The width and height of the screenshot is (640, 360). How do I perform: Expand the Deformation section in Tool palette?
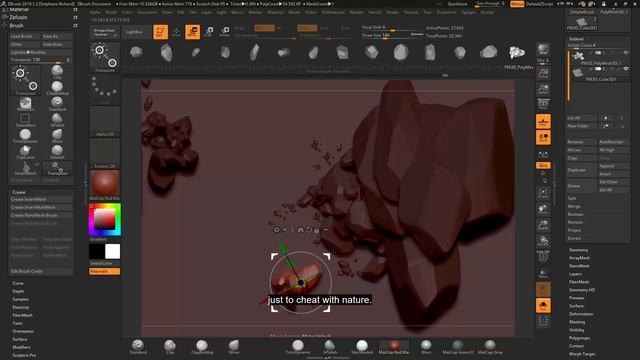pyautogui.click(x=581, y=314)
